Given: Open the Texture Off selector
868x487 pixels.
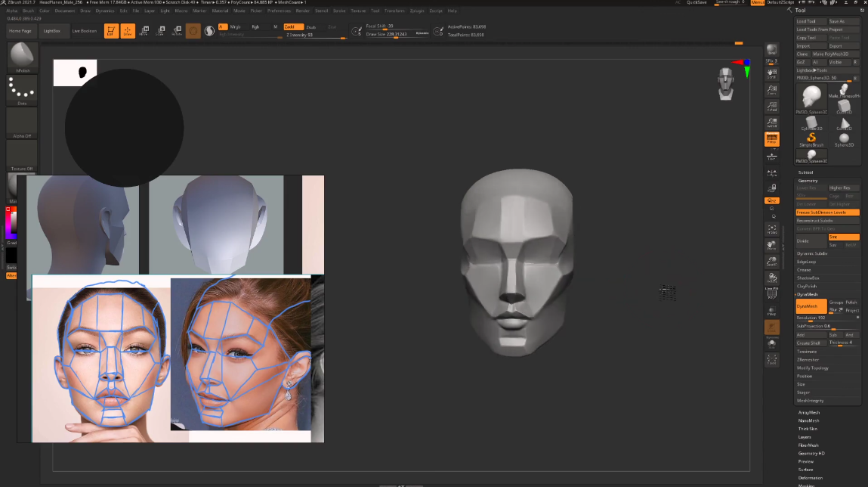Looking at the screenshot, I should pyautogui.click(x=22, y=156).
